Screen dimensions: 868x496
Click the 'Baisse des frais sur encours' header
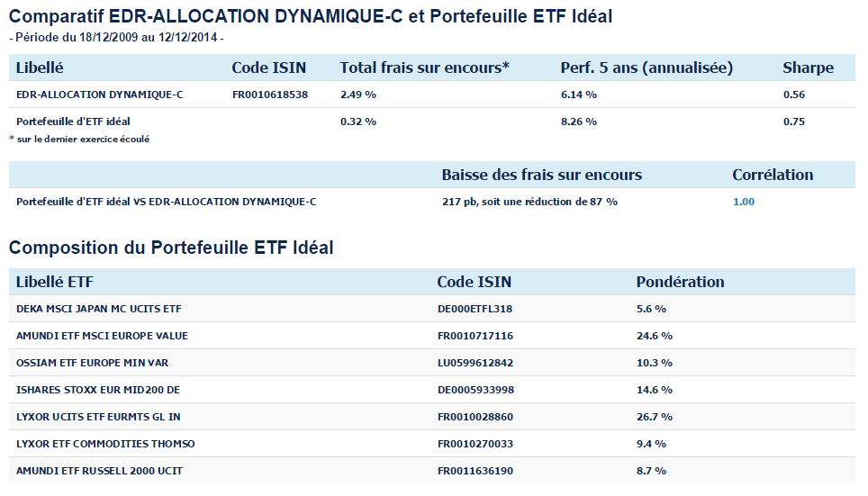541,175
